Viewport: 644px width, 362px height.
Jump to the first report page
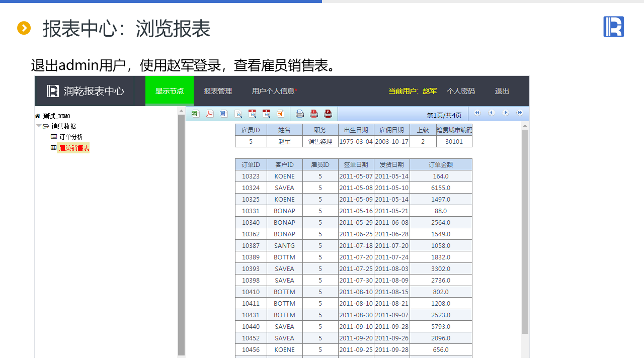(477, 113)
